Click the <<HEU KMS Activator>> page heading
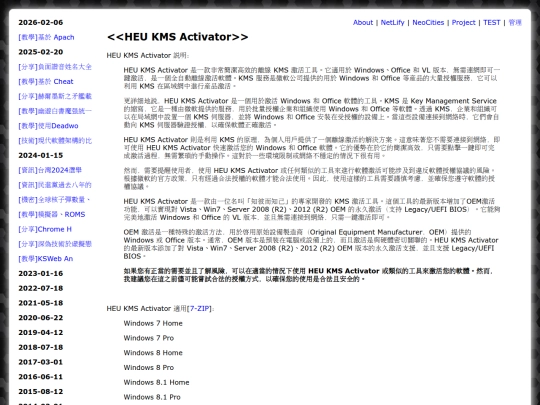Viewport: 540px width, 405px height. tap(177, 37)
